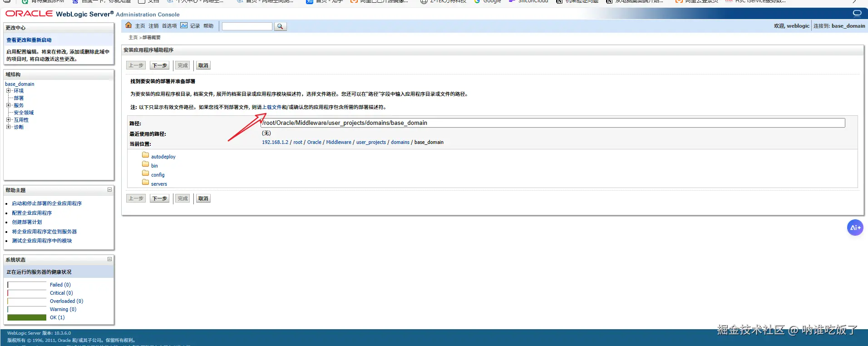Click 主页 in the toolbar
Screen dimensions: 868x346
click(140, 26)
